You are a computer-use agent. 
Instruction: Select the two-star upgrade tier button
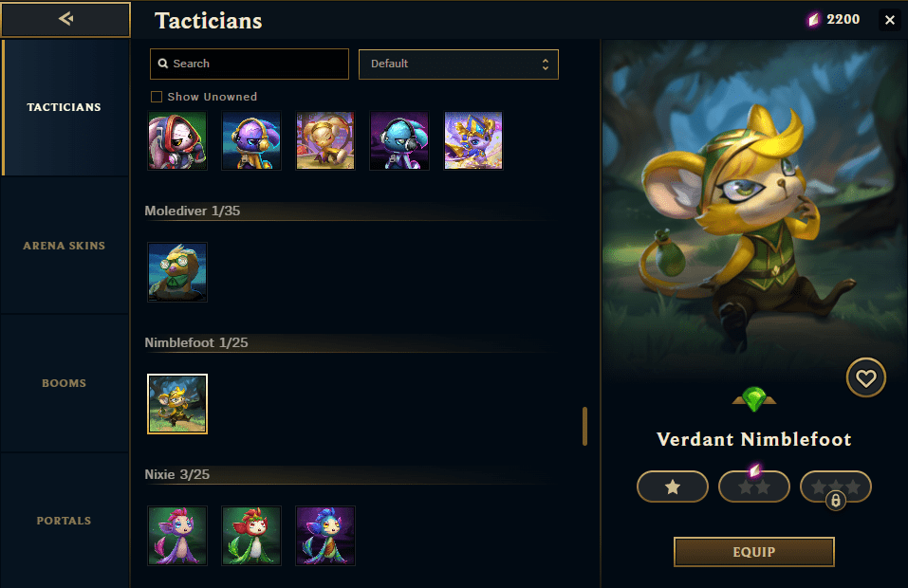[754, 487]
